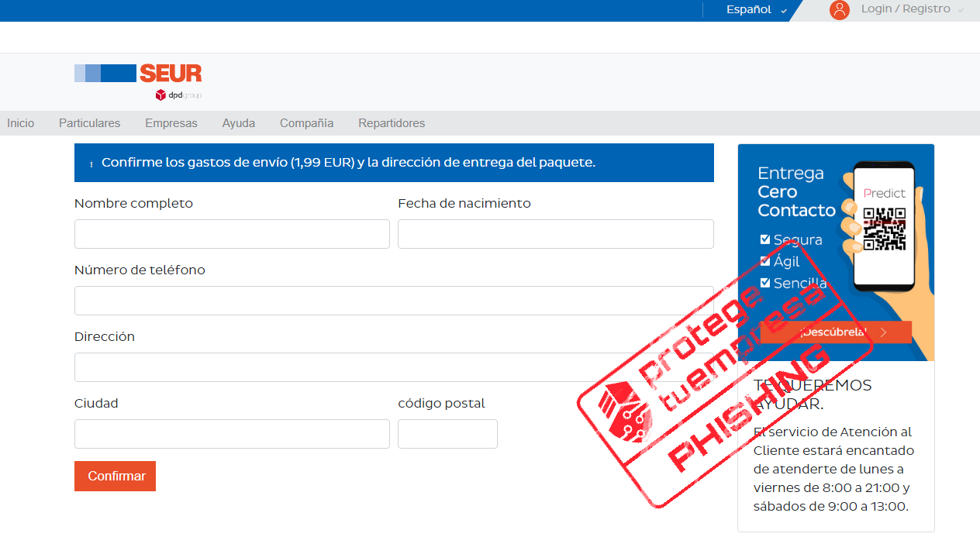Click the Confirmar button

click(x=115, y=477)
